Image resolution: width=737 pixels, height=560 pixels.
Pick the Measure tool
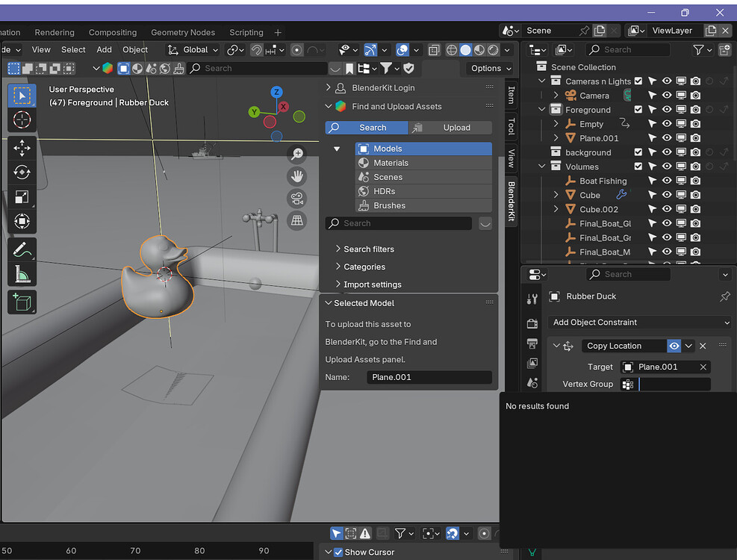22,274
